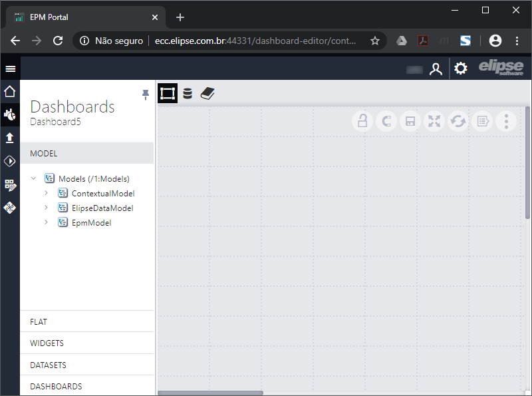This screenshot has width=532, height=396.
Task: Save the dashboard using the save icon
Action: (410, 121)
